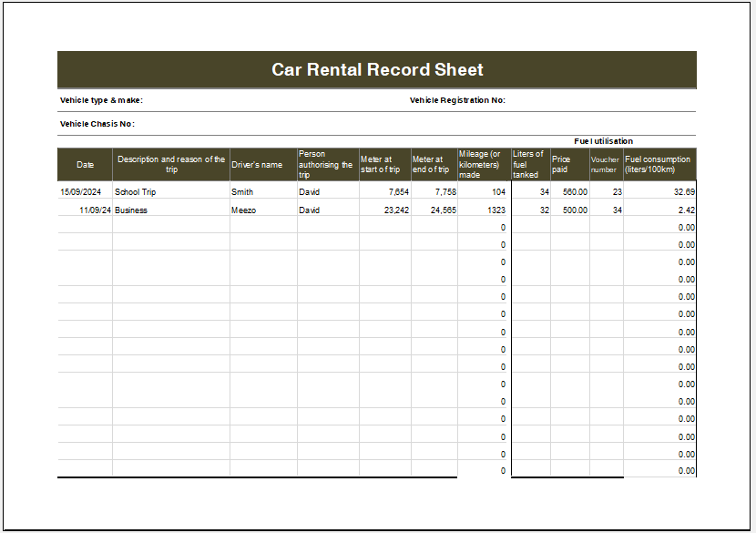
Task: Select the 'Vehicle type & make:' label
Action: pyautogui.click(x=101, y=100)
